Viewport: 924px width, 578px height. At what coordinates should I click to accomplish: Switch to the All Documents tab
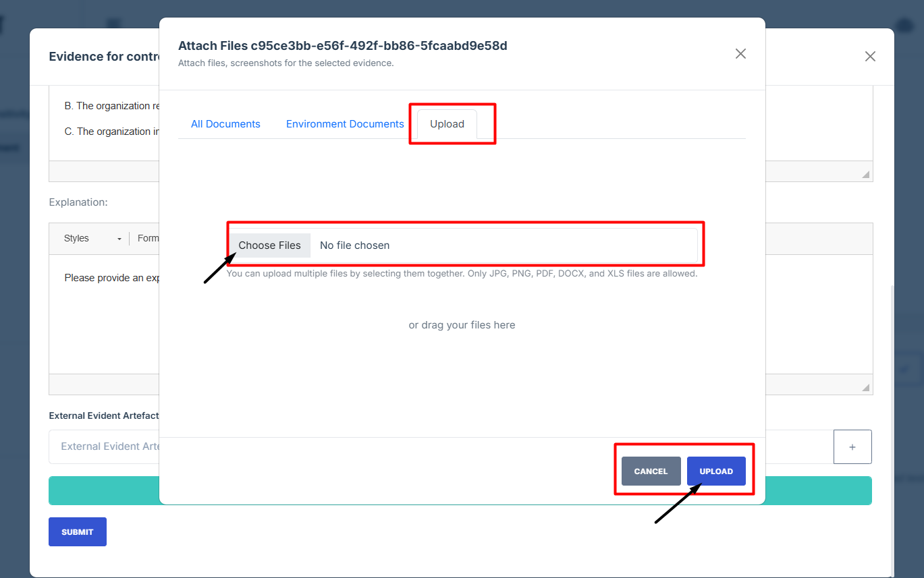[x=225, y=124]
